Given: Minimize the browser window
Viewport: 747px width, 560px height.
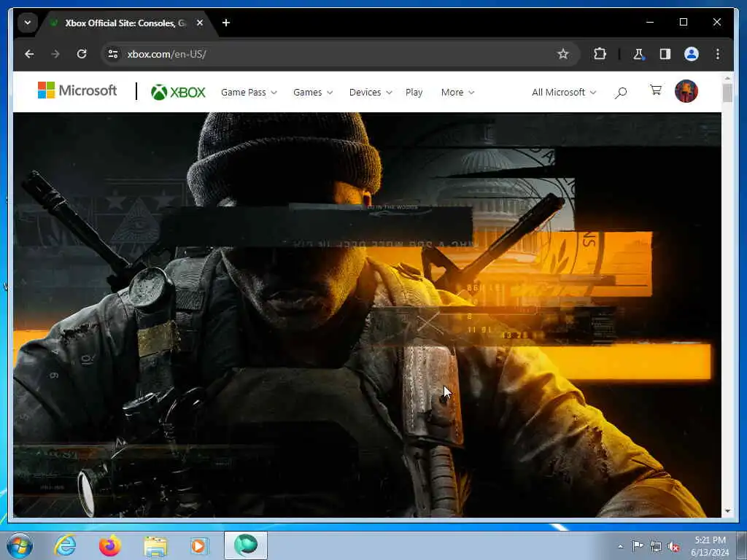Looking at the screenshot, I should pyautogui.click(x=650, y=22).
